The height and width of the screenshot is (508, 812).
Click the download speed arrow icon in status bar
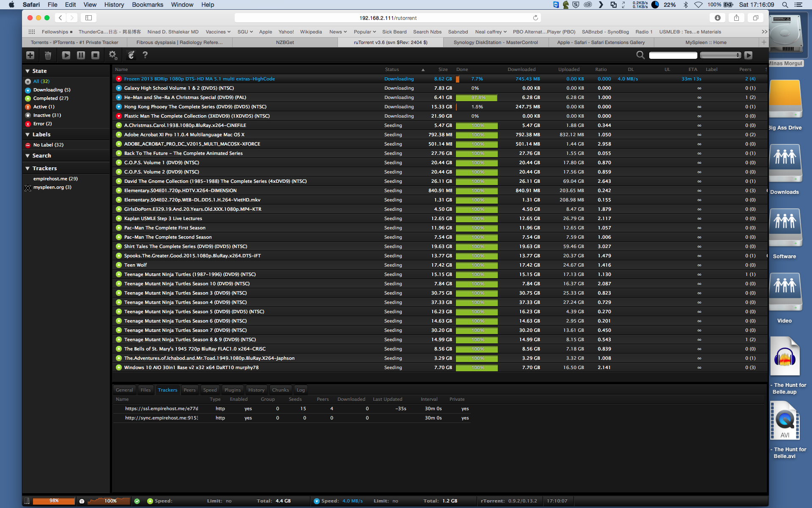pos(316,501)
